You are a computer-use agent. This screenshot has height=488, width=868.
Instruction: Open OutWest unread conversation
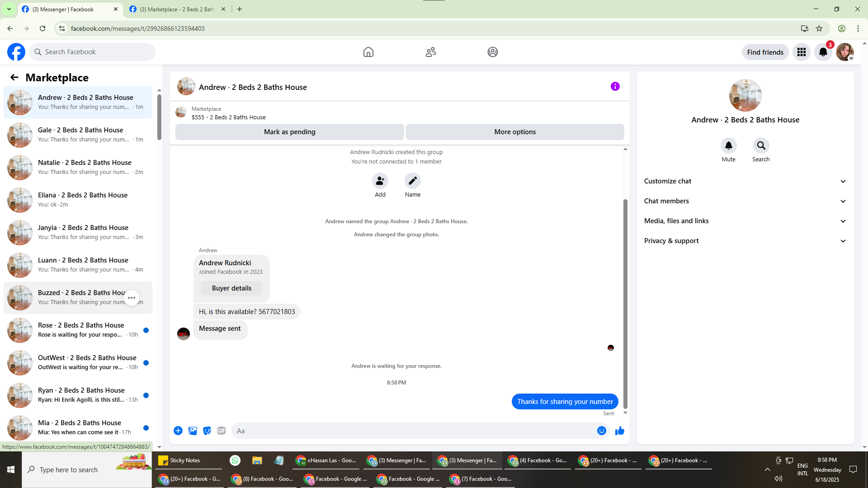[x=78, y=363]
